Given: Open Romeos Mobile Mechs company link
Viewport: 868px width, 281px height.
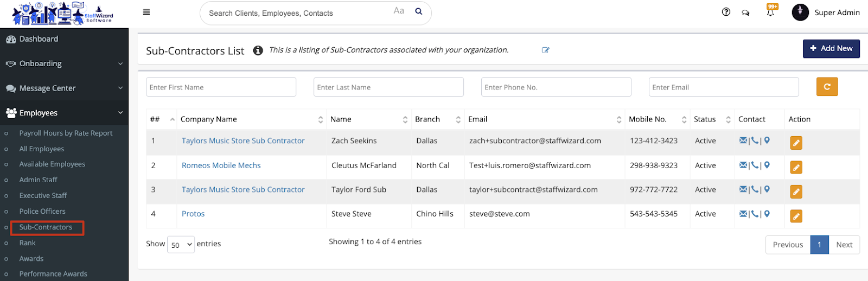Looking at the screenshot, I should point(221,165).
